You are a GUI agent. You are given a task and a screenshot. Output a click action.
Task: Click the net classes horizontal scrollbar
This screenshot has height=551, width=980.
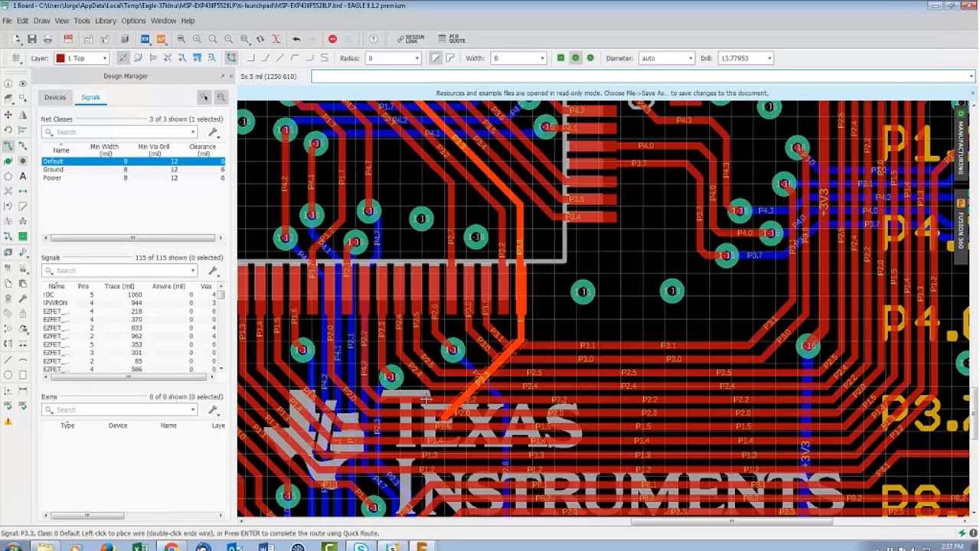(132, 238)
